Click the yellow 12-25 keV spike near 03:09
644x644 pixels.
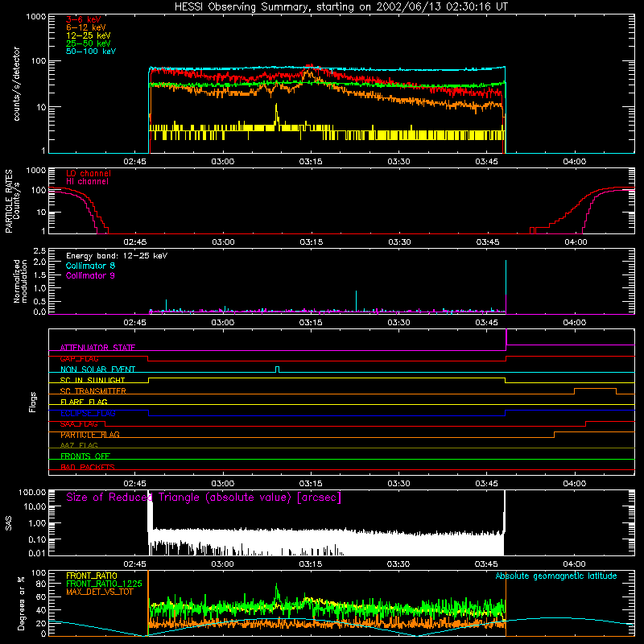276,115
